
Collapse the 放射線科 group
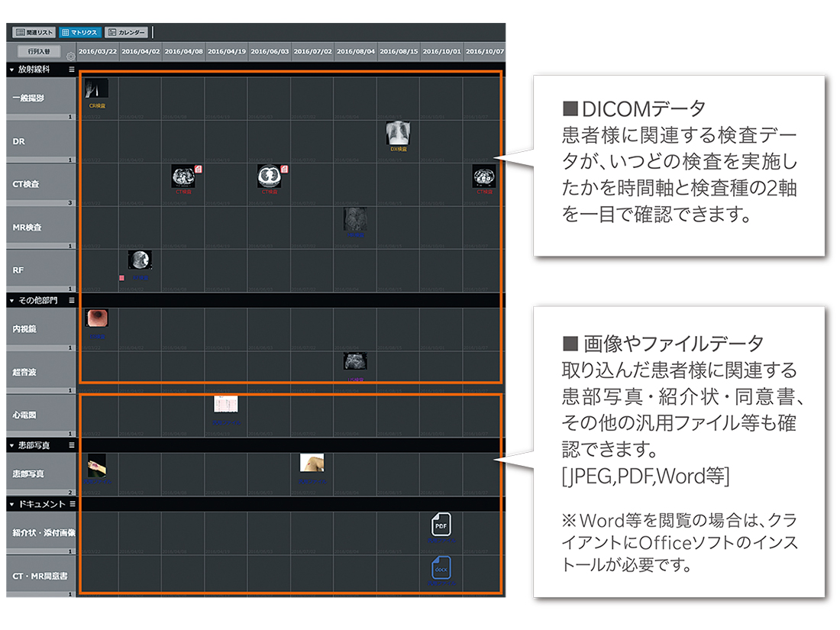click(x=12, y=69)
